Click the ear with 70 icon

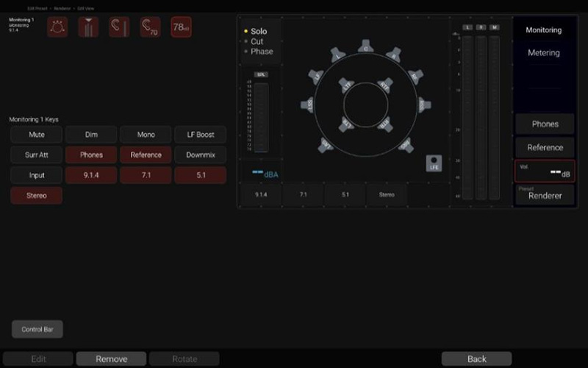click(150, 27)
